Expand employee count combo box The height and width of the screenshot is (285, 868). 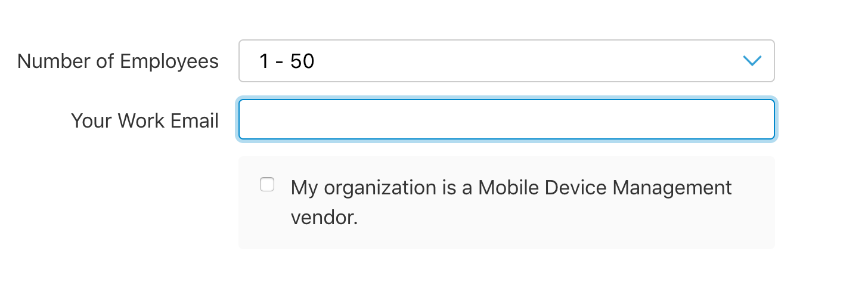[x=507, y=61]
